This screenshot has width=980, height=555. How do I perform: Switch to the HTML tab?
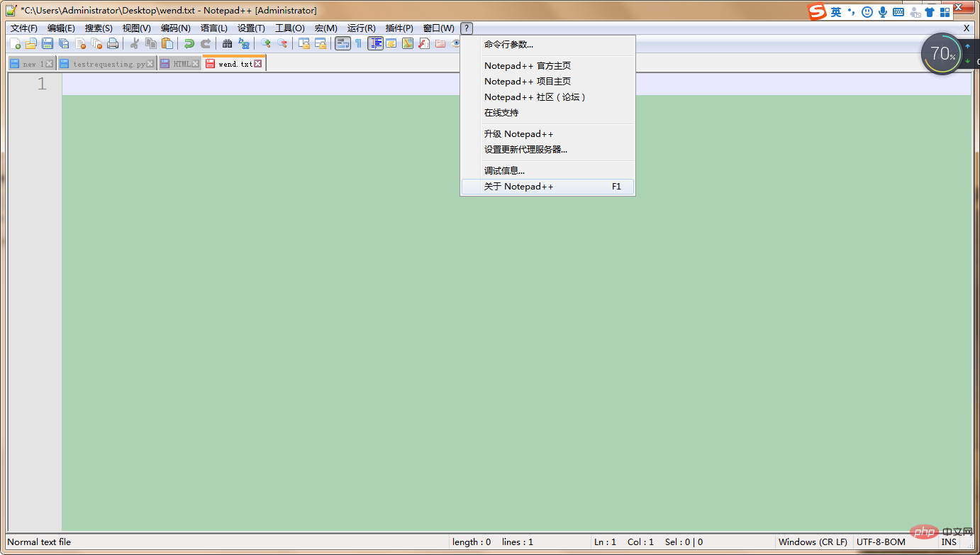(x=179, y=64)
